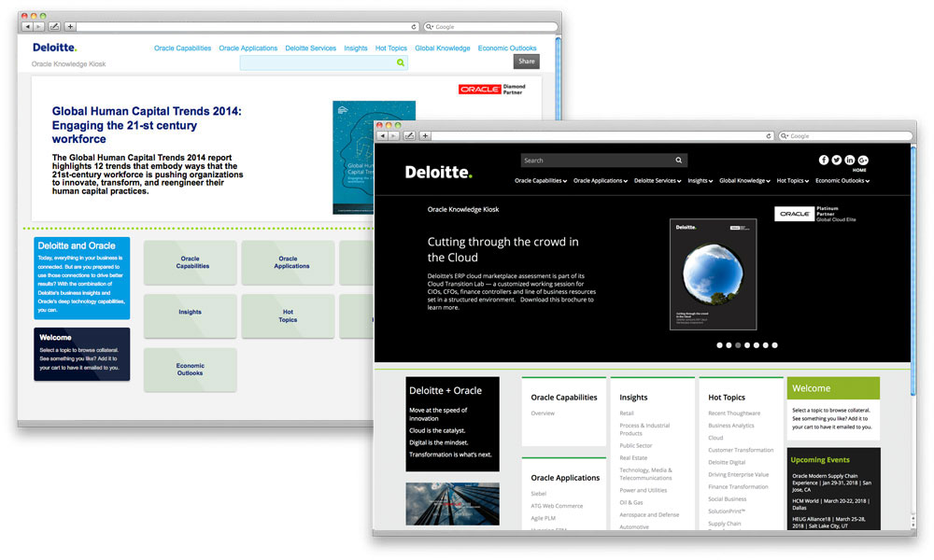Open the Twitter social icon
Screen dimensions: 934x560
coord(837,160)
